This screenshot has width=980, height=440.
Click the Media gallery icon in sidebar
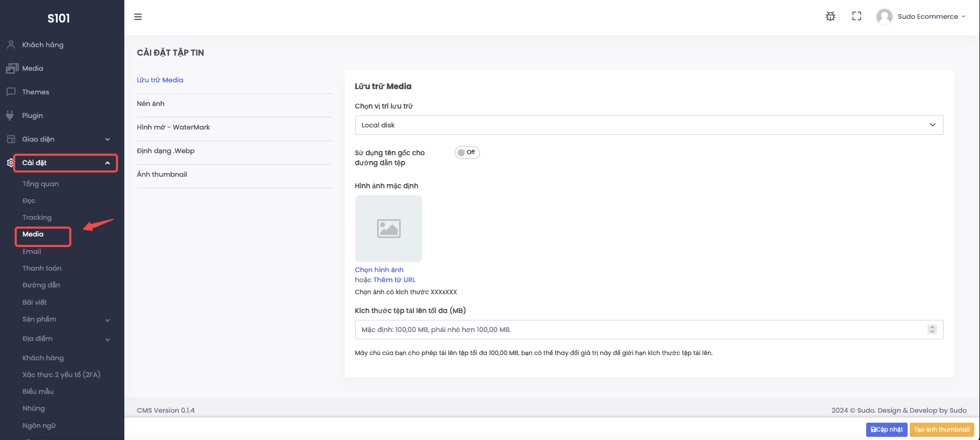point(12,68)
